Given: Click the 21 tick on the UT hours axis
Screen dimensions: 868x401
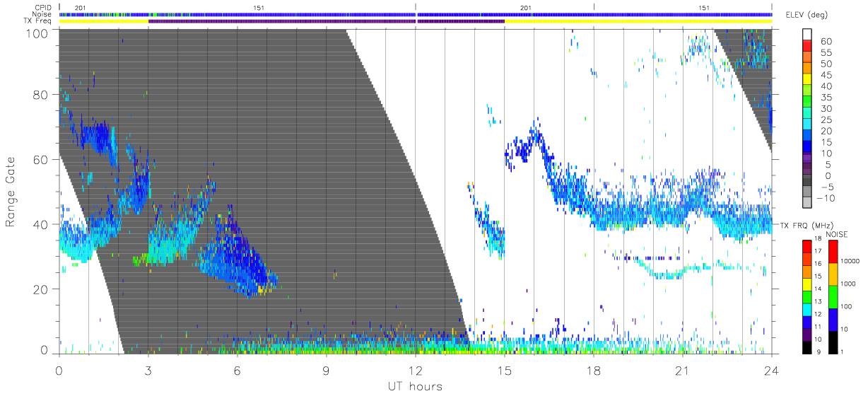Looking at the screenshot, I should click(x=683, y=370).
